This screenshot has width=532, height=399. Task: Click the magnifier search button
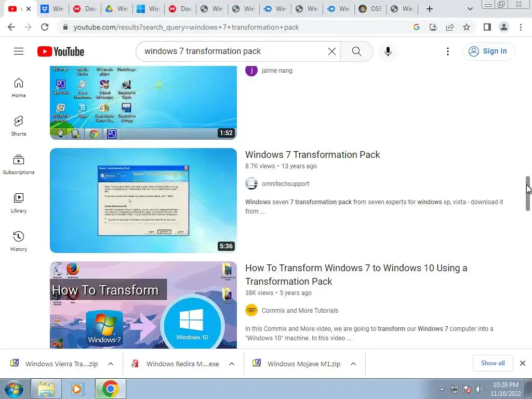(x=356, y=51)
